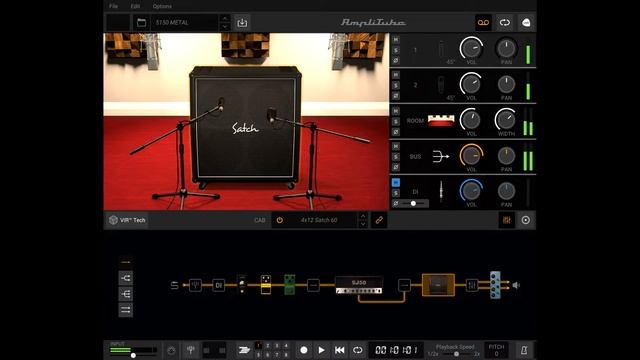The width and height of the screenshot is (640, 360).
Task: Click channel 1 VOL knob
Action: [x=471, y=48]
